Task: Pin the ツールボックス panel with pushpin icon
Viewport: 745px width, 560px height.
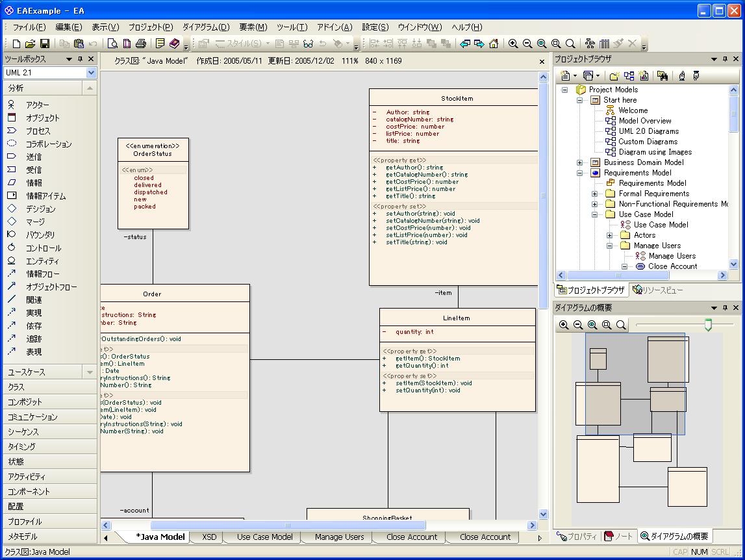Action: (80, 59)
